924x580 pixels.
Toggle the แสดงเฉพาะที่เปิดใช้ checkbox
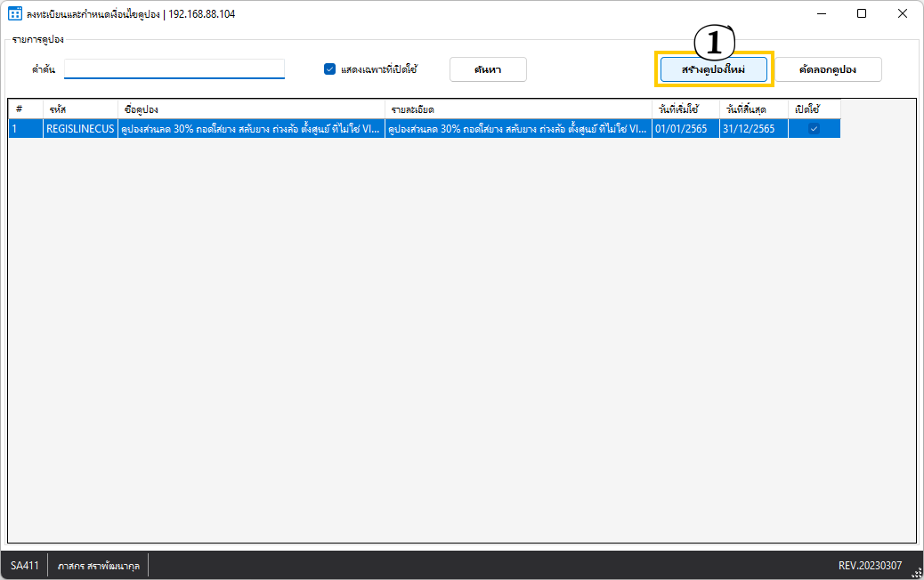coord(329,69)
